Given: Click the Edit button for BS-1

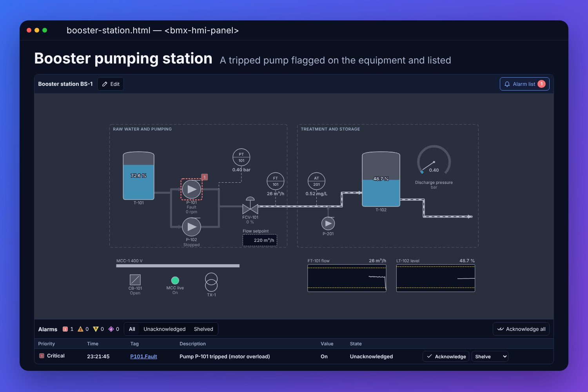Looking at the screenshot, I should [111, 84].
